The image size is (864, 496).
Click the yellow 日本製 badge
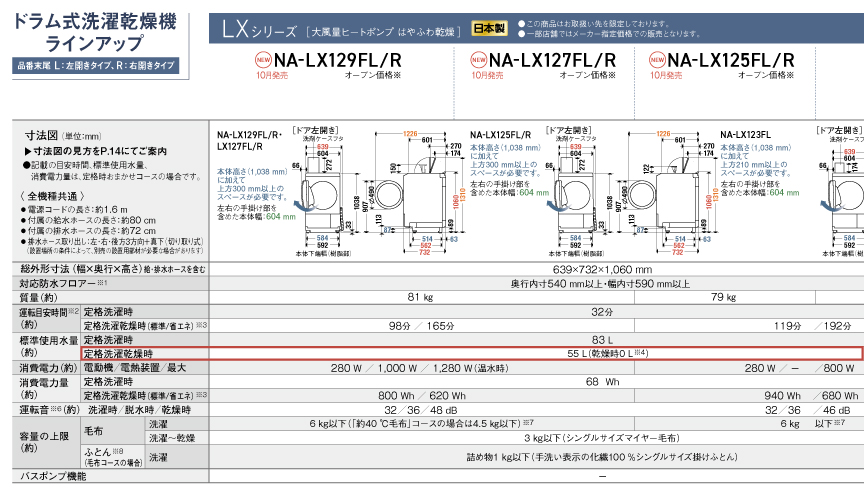(x=489, y=28)
